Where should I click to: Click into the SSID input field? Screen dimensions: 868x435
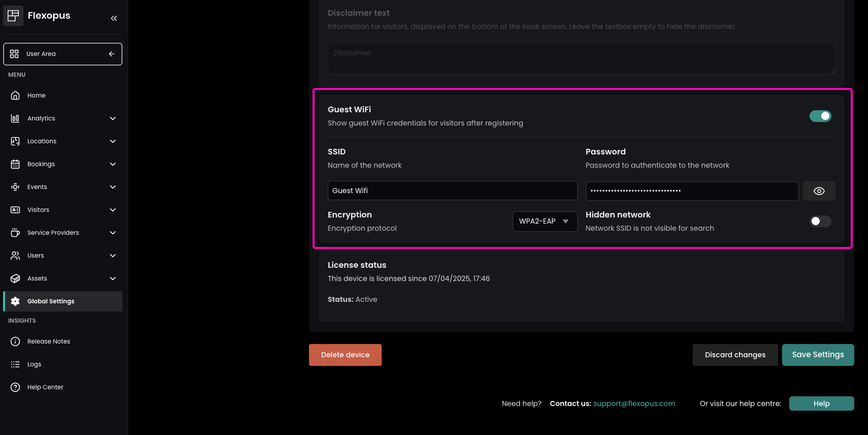452,191
